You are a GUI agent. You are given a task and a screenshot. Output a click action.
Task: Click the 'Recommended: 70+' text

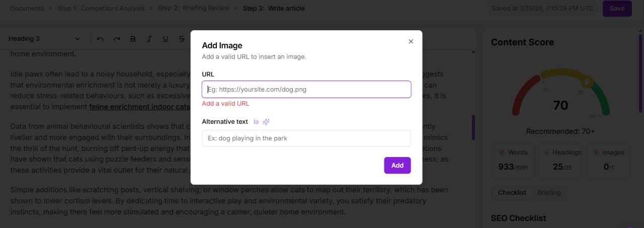pyautogui.click(x=560, y=131)
